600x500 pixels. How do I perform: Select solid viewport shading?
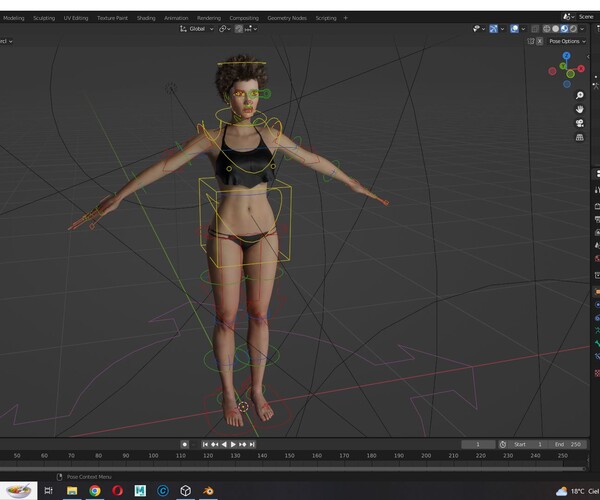coord(556,29)
